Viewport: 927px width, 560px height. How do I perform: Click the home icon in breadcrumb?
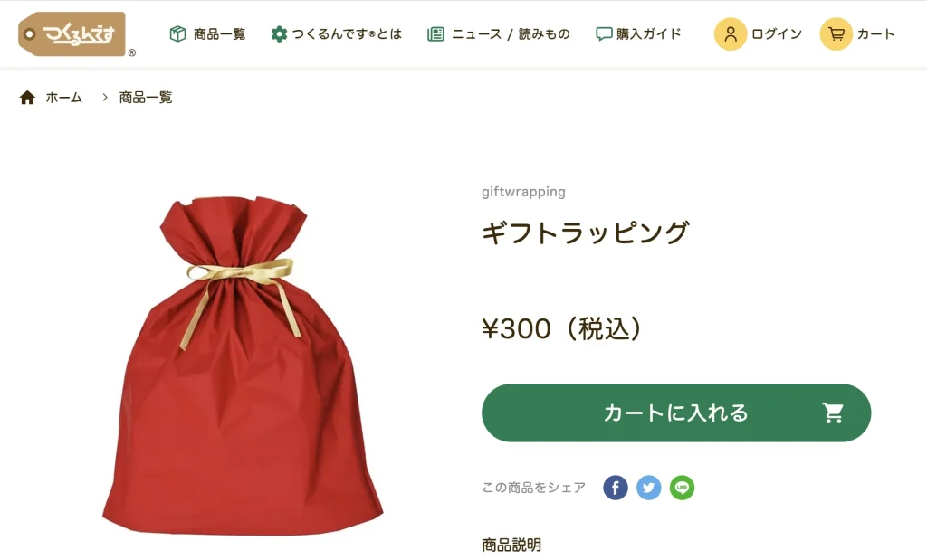click(x=27, y=98)
